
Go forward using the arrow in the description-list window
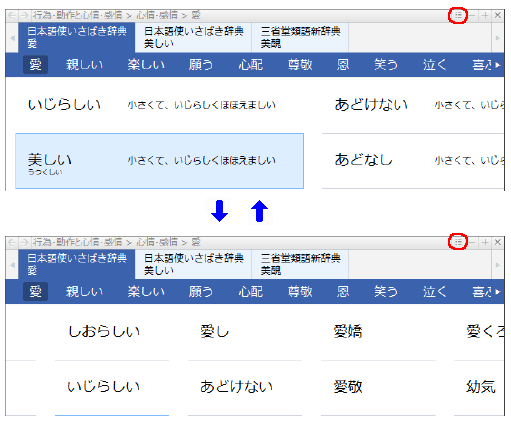[x=24, y=15]
